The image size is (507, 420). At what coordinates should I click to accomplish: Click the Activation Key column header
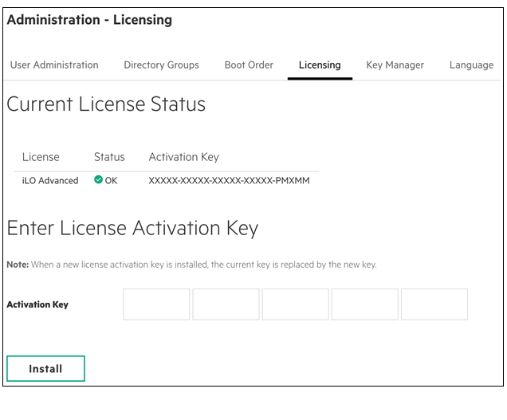(183, 157)
